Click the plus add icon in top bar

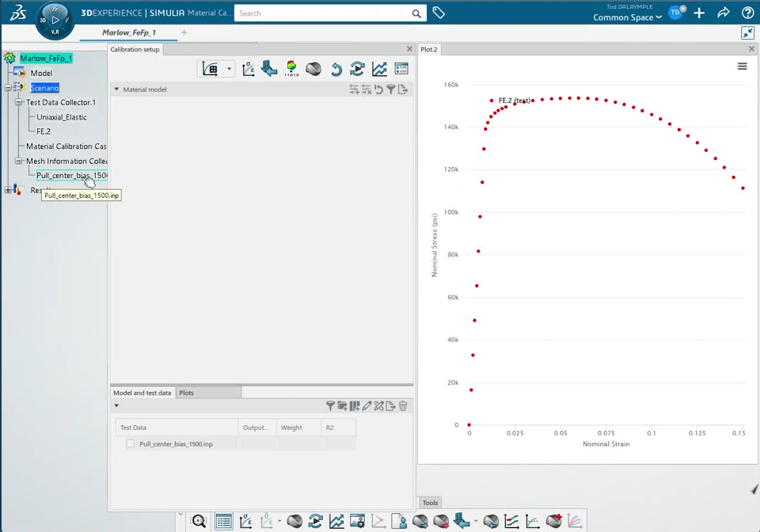[699, 13]
